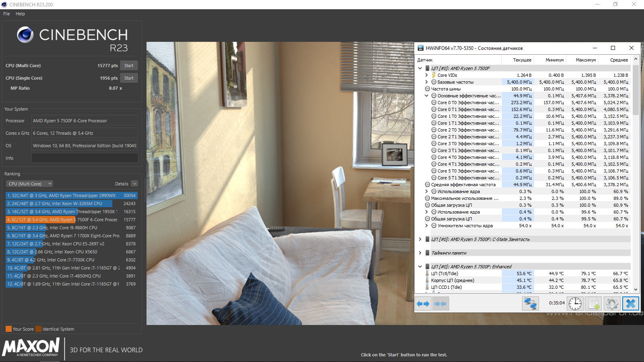Image resolution: width=644 pixels, height=362 pixels.
Task: Click the MAXON logo
Action: pyautogui.click(x=31, y=347)
